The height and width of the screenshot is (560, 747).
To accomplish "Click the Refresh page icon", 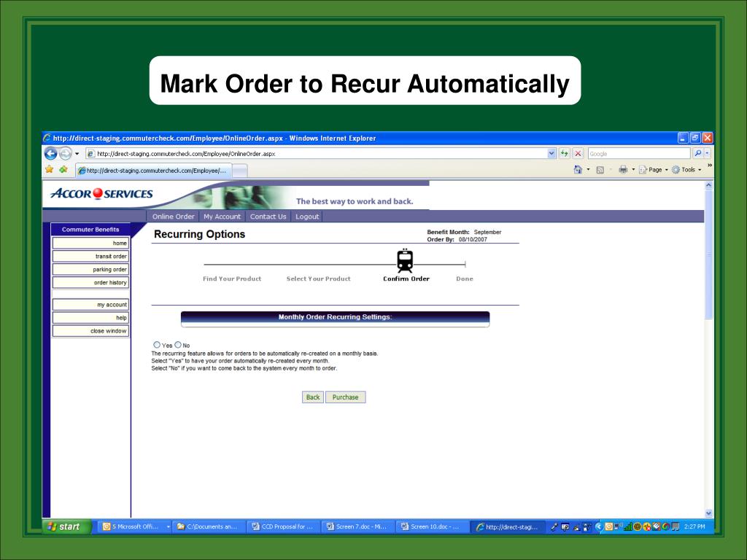I will pyautogui.click(x=565, y=154).
